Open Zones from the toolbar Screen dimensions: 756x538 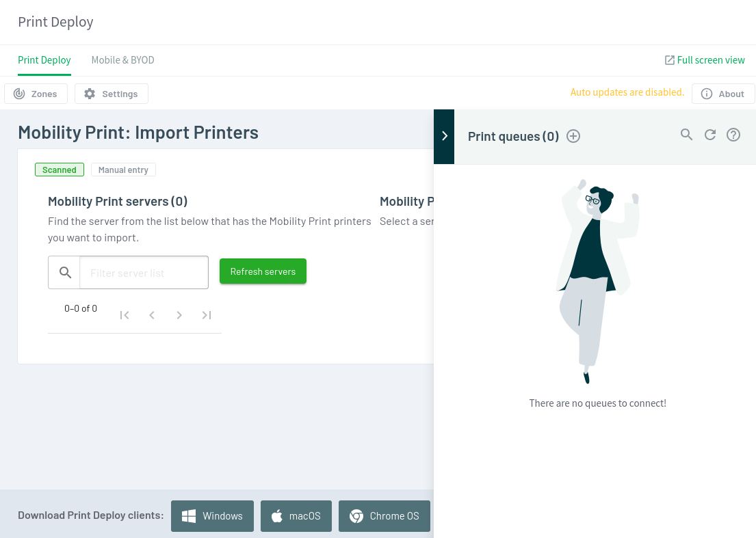36,94
